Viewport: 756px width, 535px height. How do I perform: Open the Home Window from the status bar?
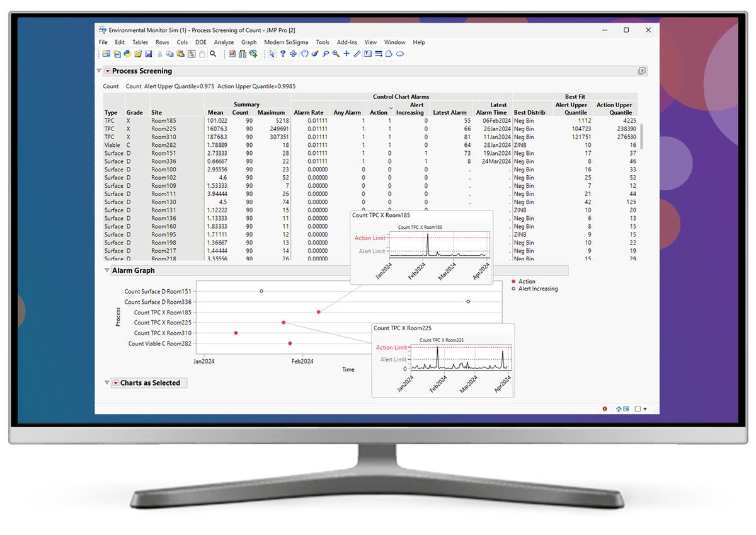(x=619, y=408)
